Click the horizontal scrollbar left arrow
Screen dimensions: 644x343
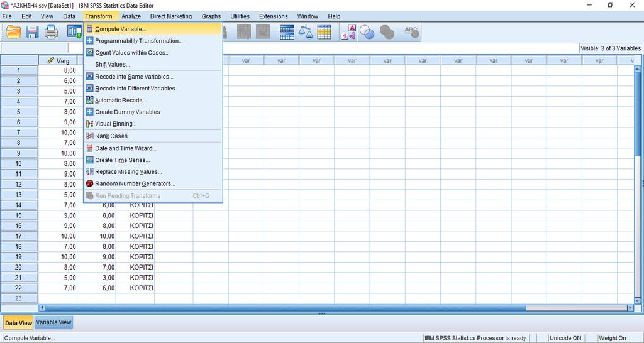(x=42, y=308)
